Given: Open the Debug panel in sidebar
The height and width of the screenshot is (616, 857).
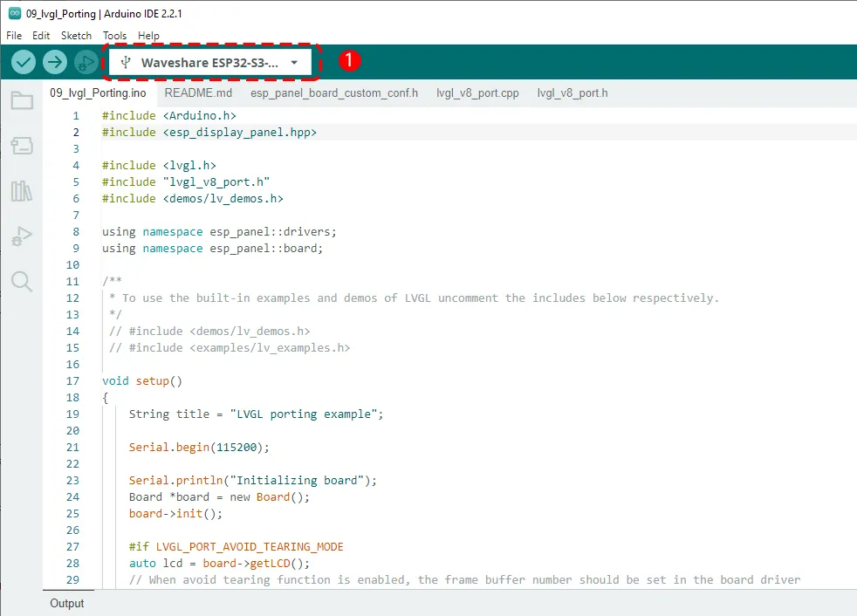Looking at the screenshot, I should pos(22,236).
